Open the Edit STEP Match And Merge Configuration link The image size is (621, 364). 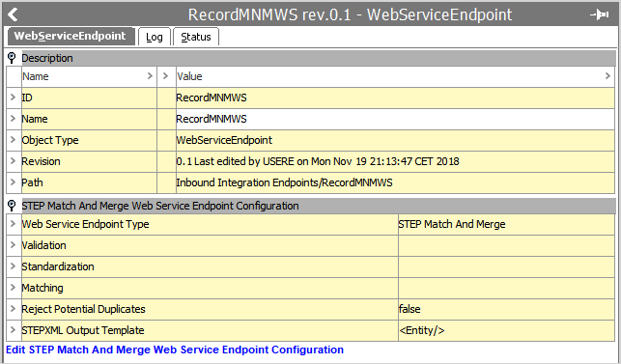(x=175, y=350)
